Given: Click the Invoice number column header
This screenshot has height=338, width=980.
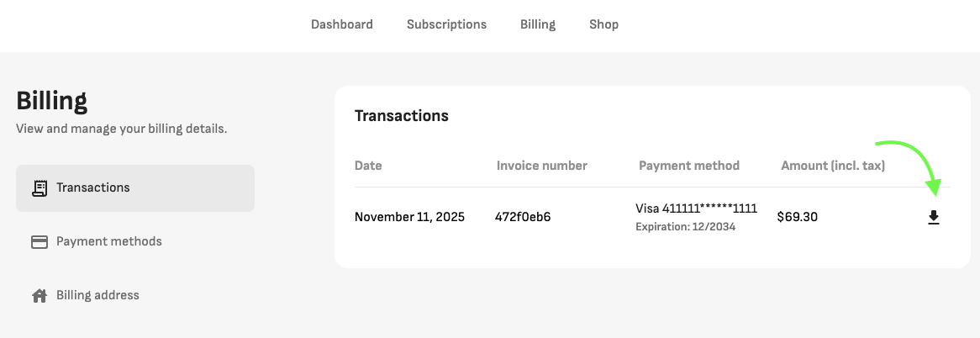Looking at the screenshot, I should pos(541,166).
